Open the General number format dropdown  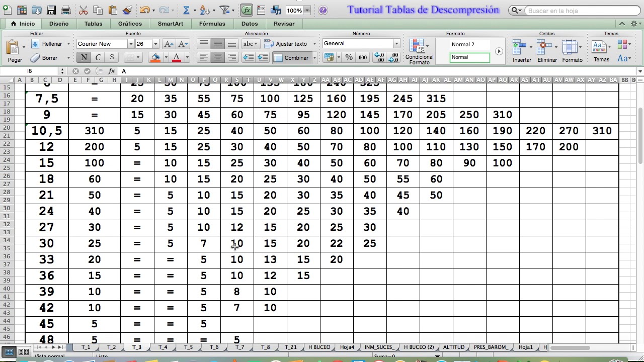click(396, 44)
